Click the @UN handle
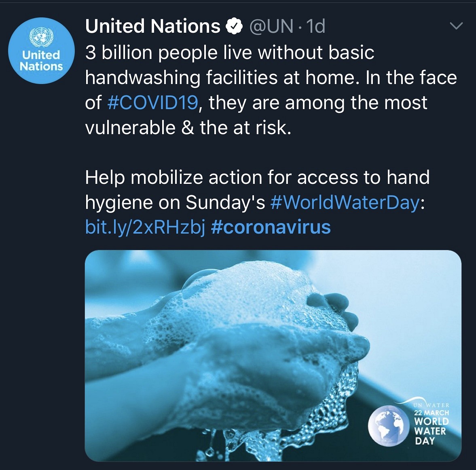The image size is (476, 470). (x=271, y=26)
